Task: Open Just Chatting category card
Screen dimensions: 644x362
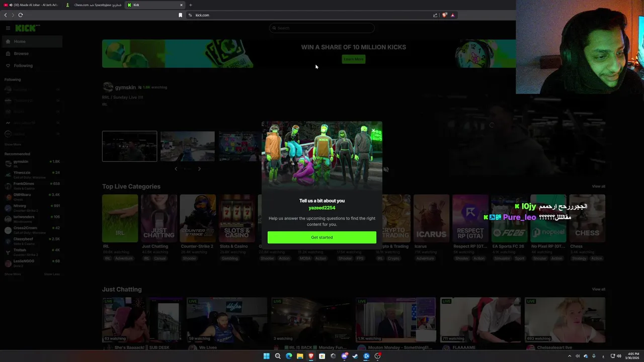Action: (159, 218)
